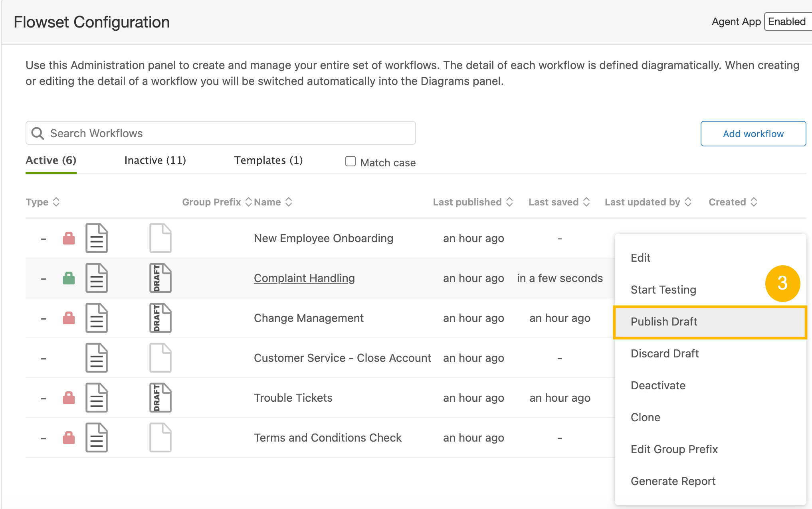Open the published document icon for Customer Service - Close Account
This screenshot has height=509, width=812.
pyautogui.click(x=97, y=358)
